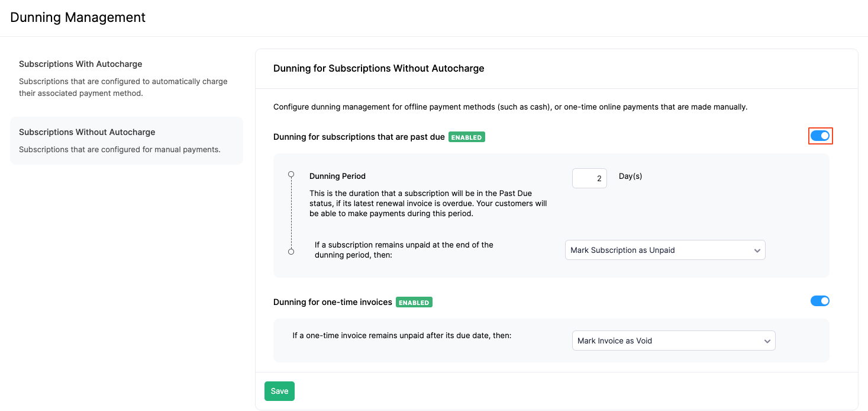Click the Save button

click(x=279, y=391)
